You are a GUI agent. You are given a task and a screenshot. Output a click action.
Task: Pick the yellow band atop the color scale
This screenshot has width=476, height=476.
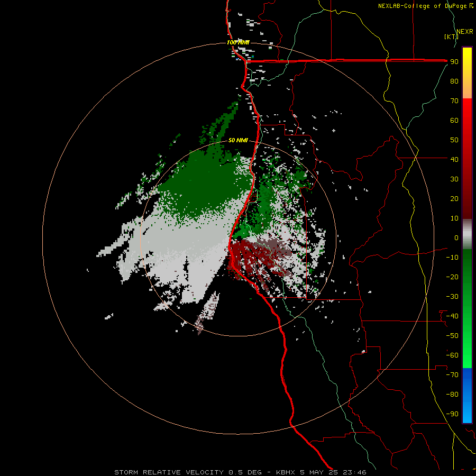point(467,73)
